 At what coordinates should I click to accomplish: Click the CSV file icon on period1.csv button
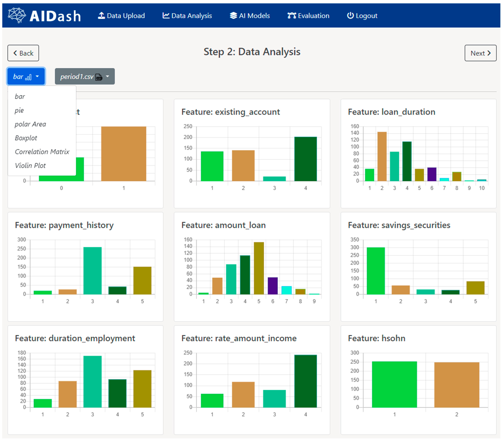point(99,77)
